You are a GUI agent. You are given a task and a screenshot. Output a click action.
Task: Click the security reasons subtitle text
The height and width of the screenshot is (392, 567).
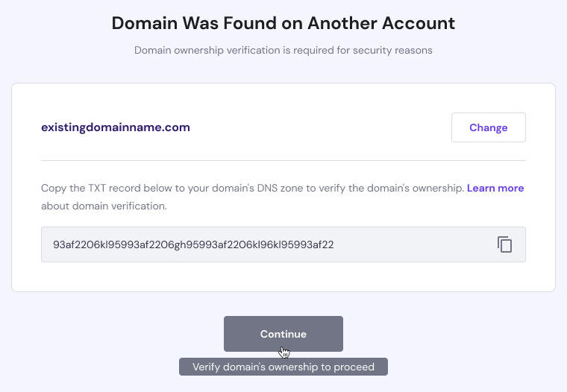283,51
